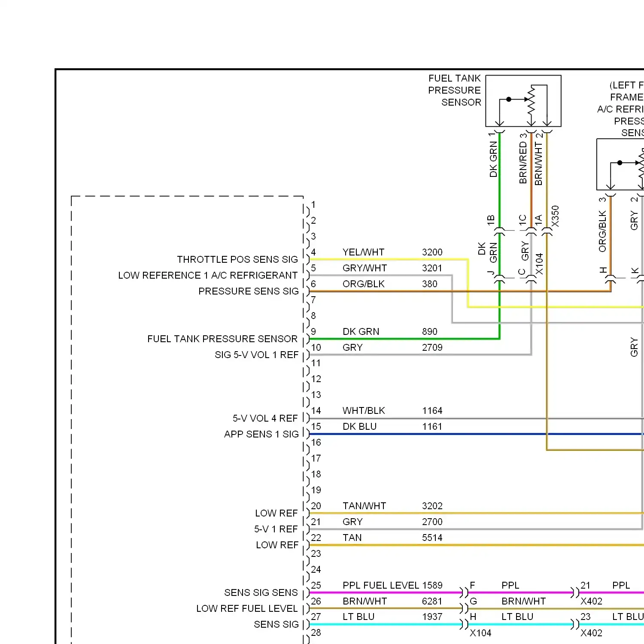This screenshot has width=644, height=644.
Task: Select circuit number 3200
Action: (432, 252)
